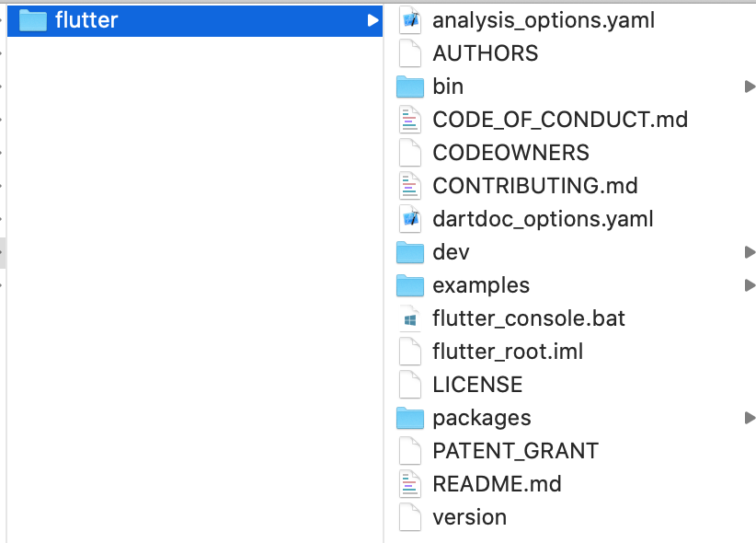Expand the packages folder arrow
Image resolution: width=756 pixels, height=543 pixels.
coord(750,418)
